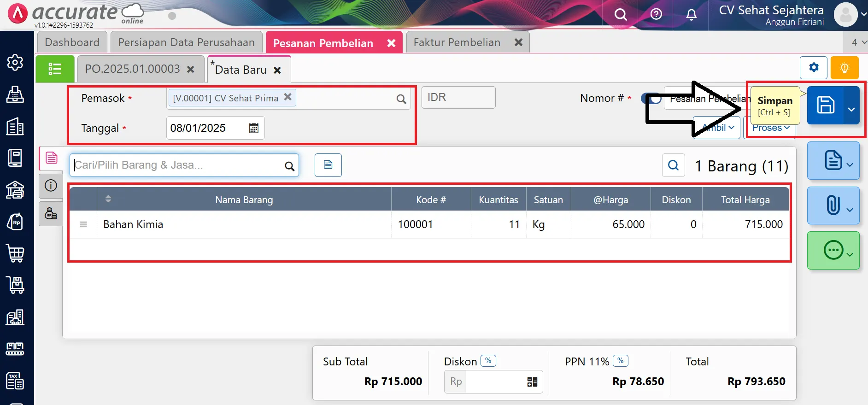Click the orange lightbulb tips button
The height and width of the screenshot is (405, 868).
[845, 68]
